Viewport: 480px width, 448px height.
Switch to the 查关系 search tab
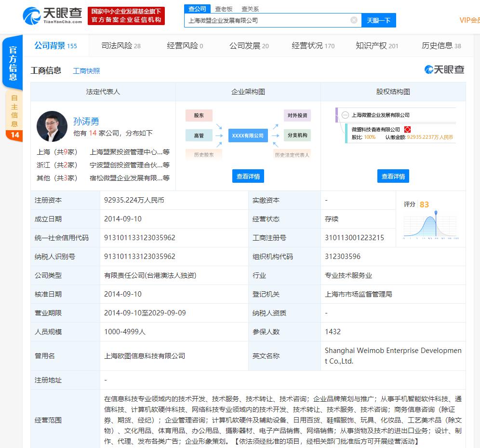tap(250, 9)
